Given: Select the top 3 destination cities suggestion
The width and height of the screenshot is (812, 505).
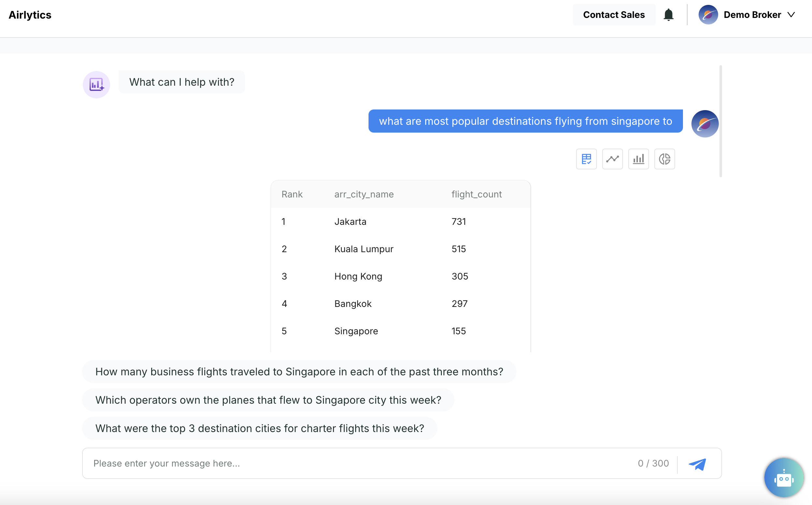Looking at the screenshot, I should 259,428.
